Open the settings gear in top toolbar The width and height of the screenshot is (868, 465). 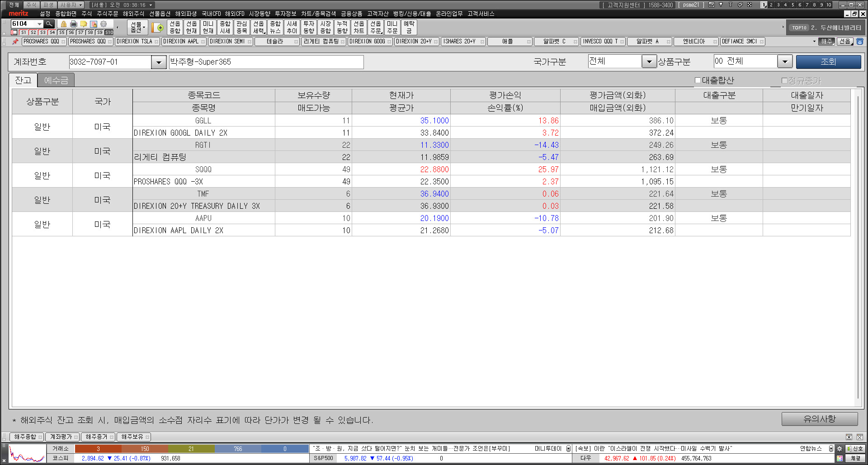(x=104, y=24)
